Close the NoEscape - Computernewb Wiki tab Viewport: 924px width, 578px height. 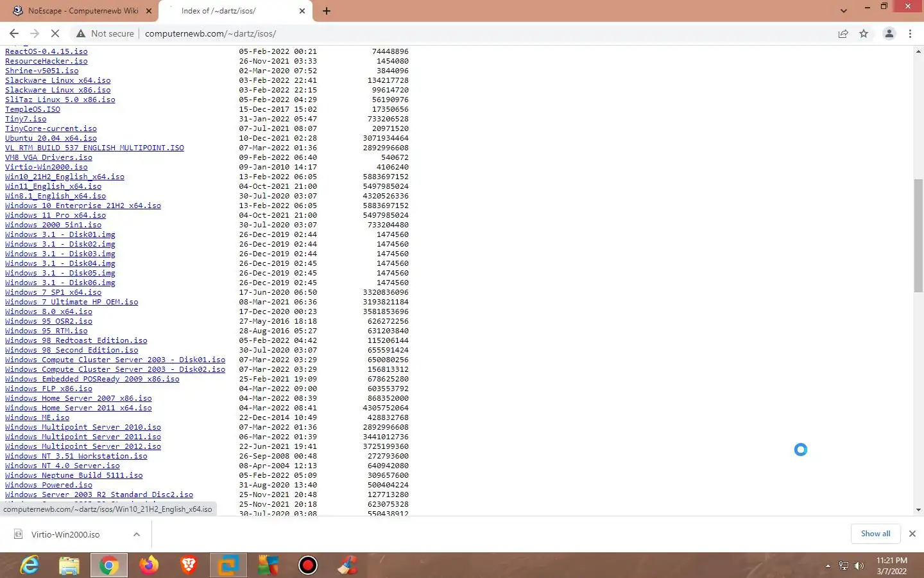[x=149, y=11]
